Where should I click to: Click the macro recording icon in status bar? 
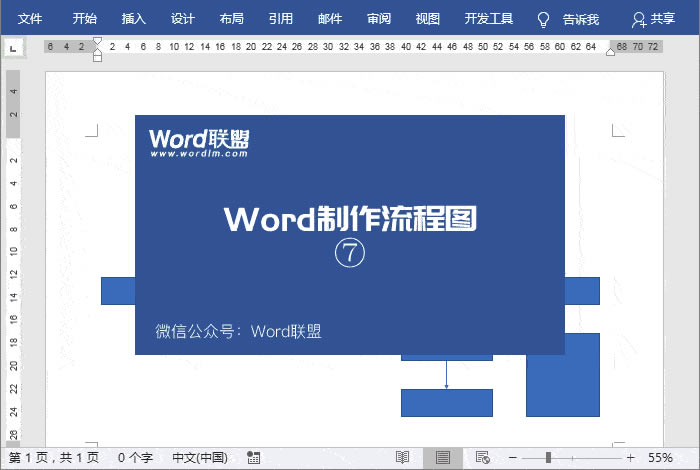pos(254,457)
